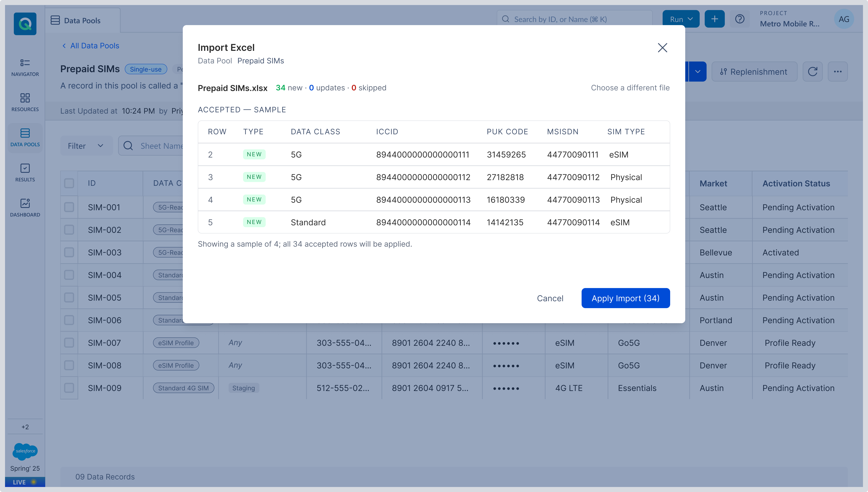Select MSISDN 44770090113 cell
The width and height of the screenshot is (868, 492).
[573, 200]
